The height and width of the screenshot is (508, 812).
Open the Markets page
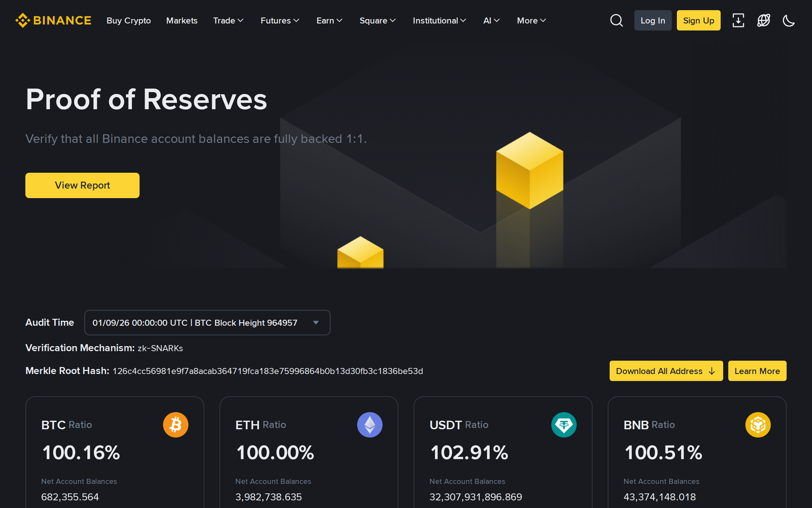tap(182, 21)
